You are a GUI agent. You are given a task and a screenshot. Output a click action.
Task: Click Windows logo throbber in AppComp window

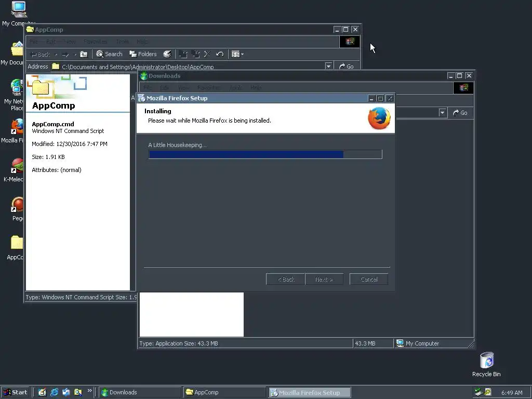click(x=350, y=42)
